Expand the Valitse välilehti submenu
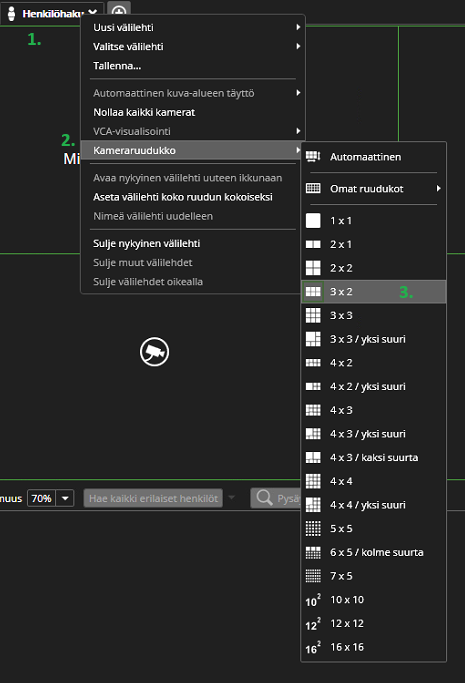The height and width of the screenshot is (683, 465). click(298, 46)
